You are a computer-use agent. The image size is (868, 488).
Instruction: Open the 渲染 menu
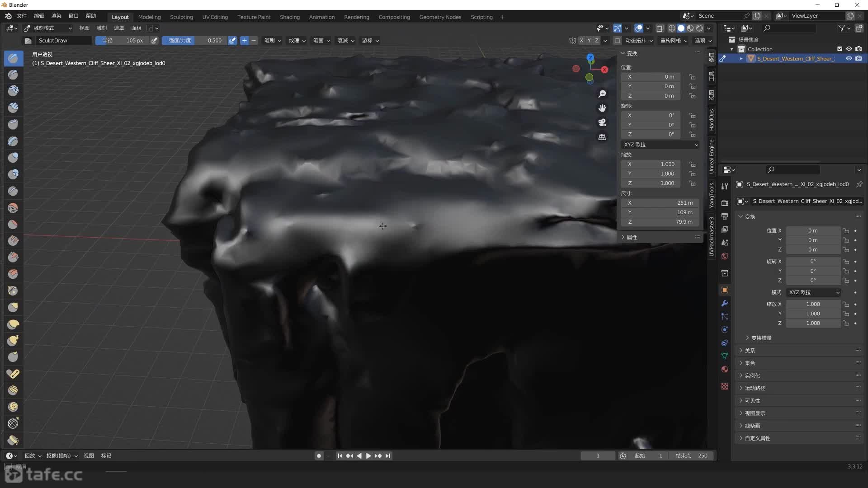[56, 16]
